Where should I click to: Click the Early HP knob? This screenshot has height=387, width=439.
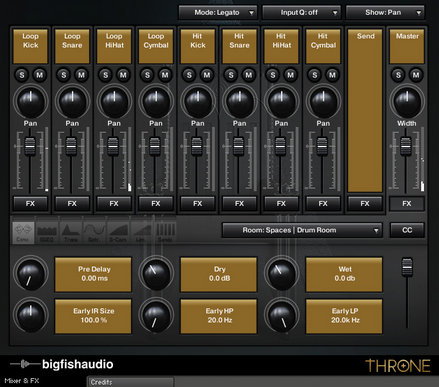(156, 316)
